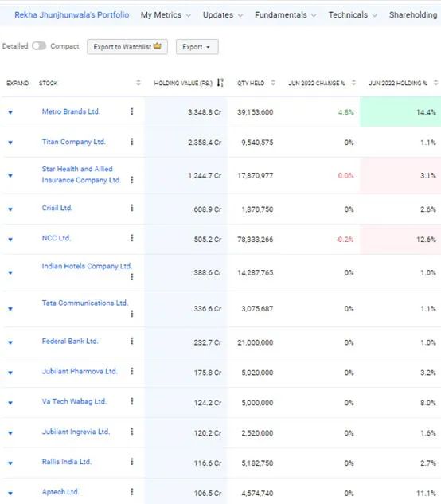The image size is (441, 504).
Task: Open Va Tech Wabag Ltd. link
Action: click(x=74, y=401)
